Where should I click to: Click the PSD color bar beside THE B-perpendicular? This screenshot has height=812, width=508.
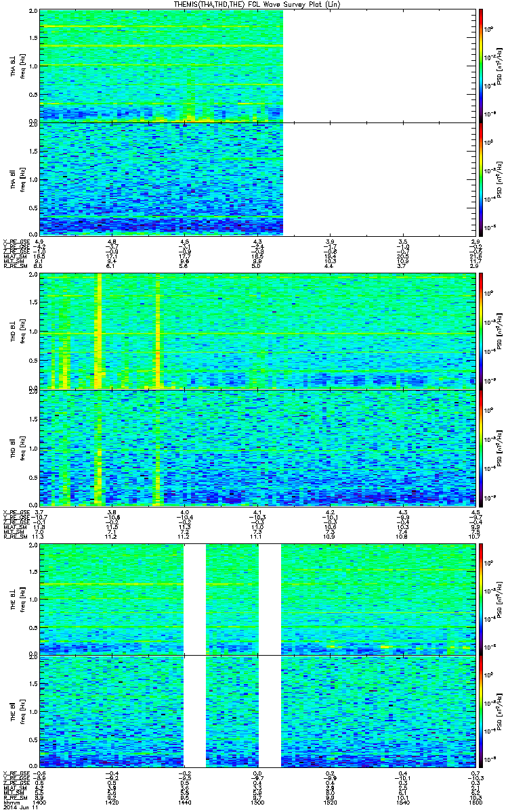(480, 599)
